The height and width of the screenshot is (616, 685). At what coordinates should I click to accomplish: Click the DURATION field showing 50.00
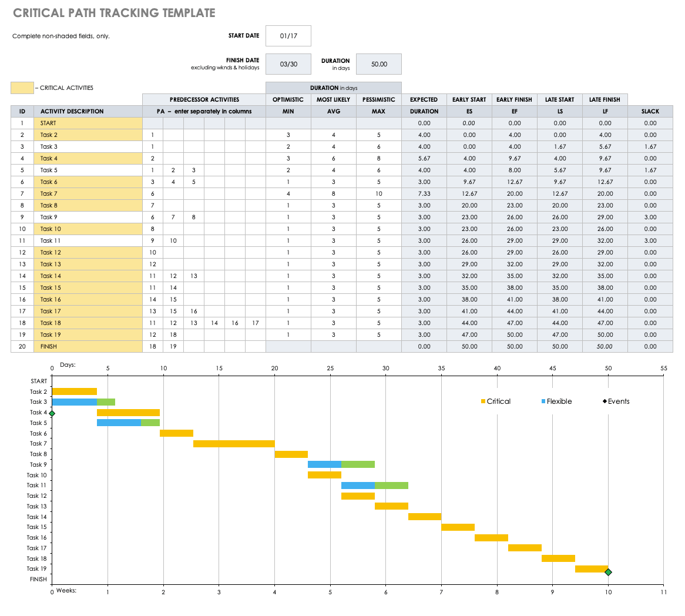click(379, 63)
